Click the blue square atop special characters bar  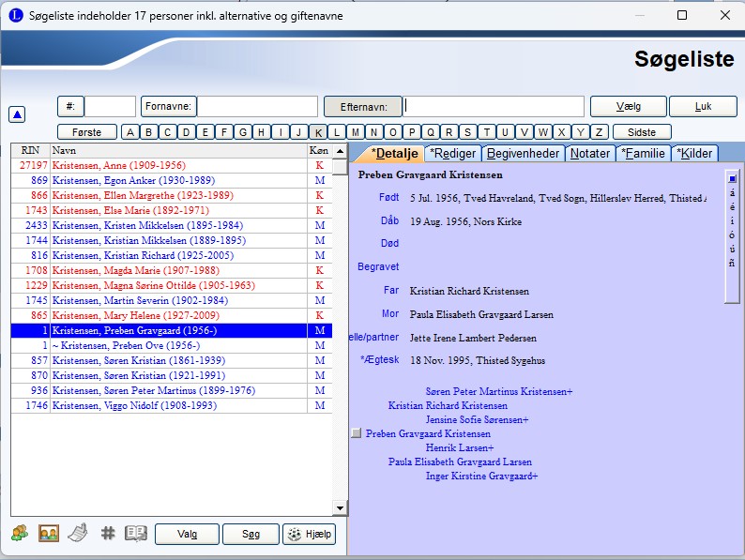click(x=732, y=177)
